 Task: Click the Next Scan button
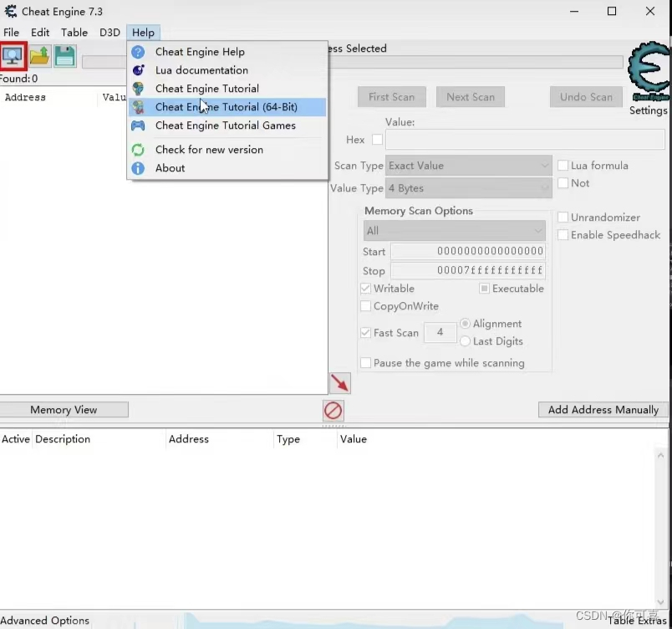click(471, 97)
